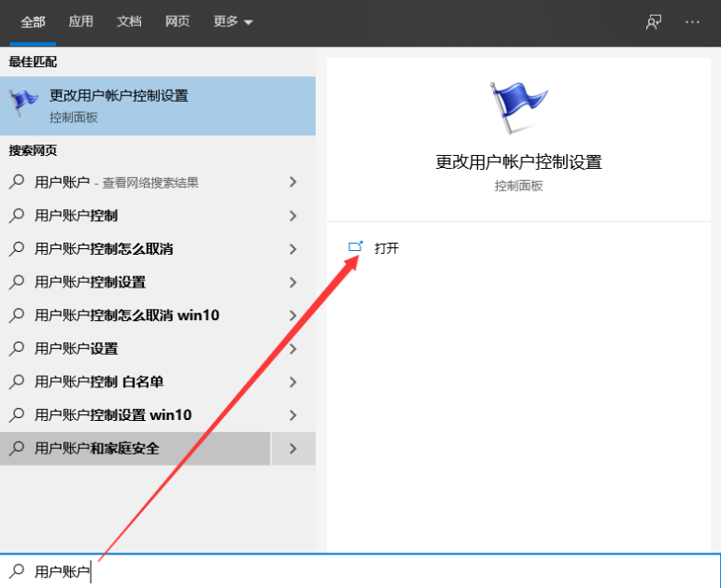Expand arrow for 用户账户和家庭安全

[x=293, y=449]
